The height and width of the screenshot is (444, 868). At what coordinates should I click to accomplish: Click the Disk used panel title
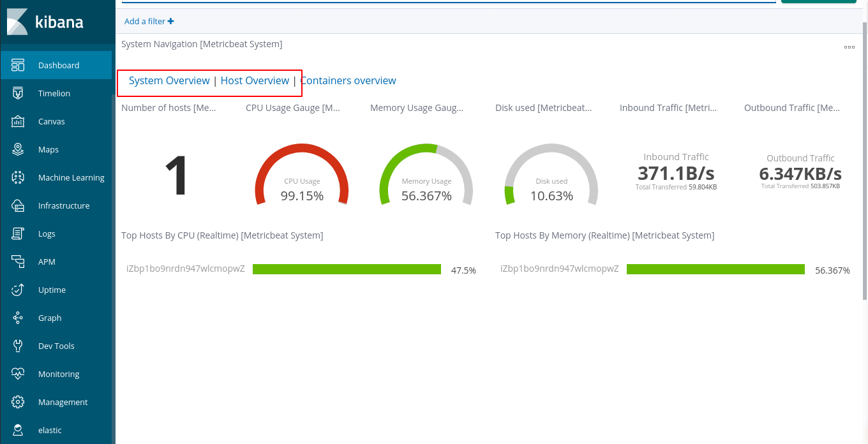[x=544, y=108]
